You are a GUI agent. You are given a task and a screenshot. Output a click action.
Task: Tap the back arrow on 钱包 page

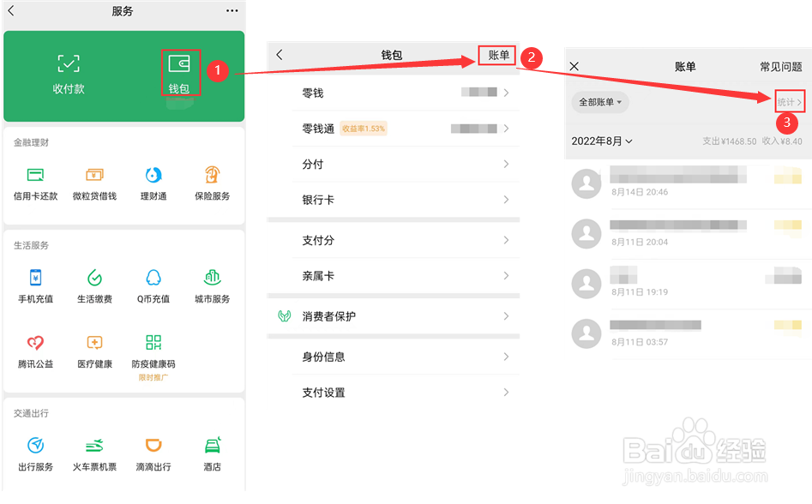point(279,54)
